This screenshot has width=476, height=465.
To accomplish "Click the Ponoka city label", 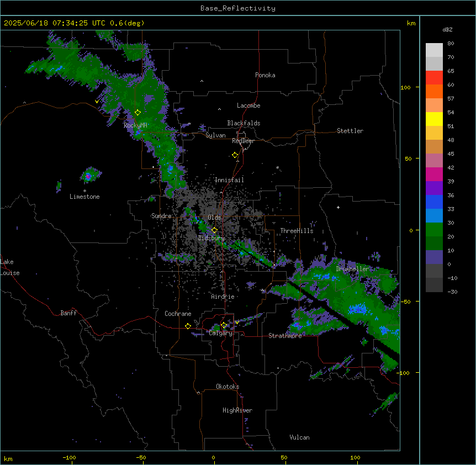I will pyautogui.click(x=265, y=75).
